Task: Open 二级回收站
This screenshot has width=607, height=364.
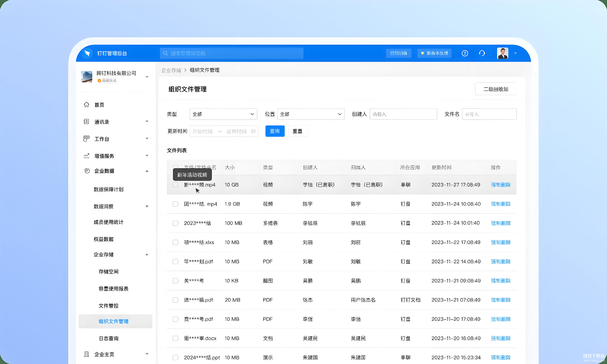Action: point(496,89)
